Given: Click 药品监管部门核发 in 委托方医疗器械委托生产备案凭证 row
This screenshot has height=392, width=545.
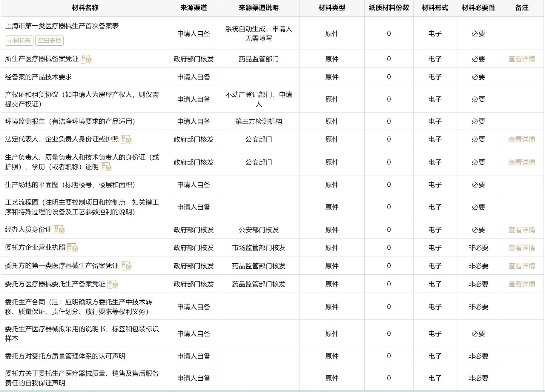Looking at the screenshot, I should (x=259, y=284).
